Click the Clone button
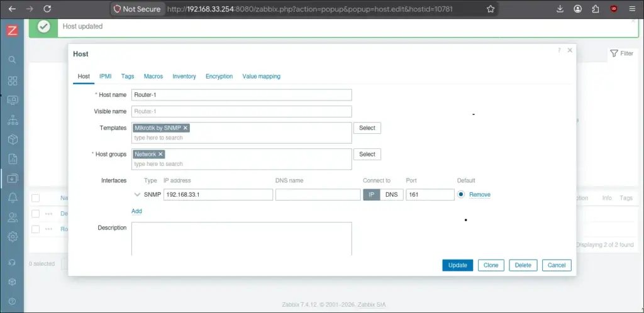Image resolution: width=644 pixels, height=313 pixels. click(491, 265)
